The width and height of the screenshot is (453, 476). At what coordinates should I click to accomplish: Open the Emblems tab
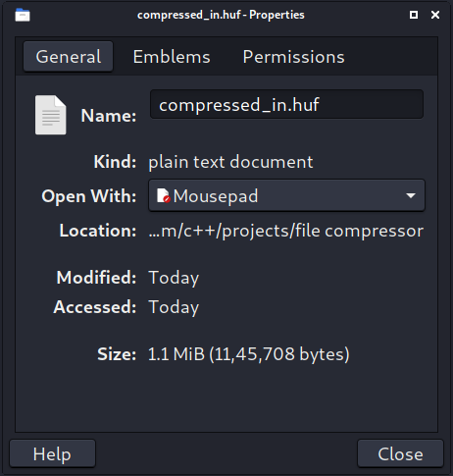pos(172,57)
